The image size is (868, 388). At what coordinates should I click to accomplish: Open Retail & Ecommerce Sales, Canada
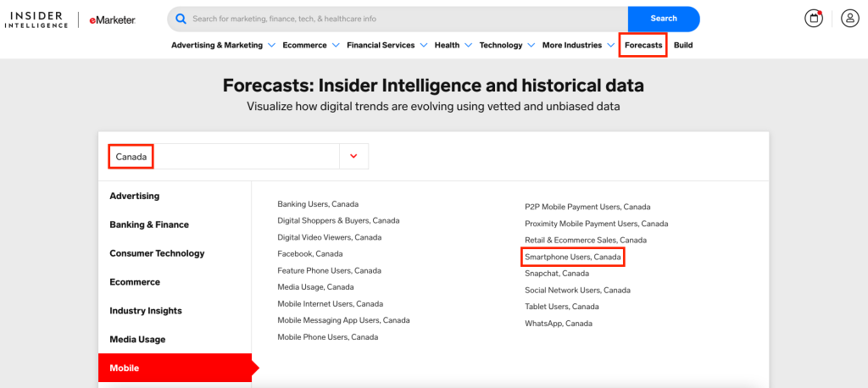pyautogui.click(x=586, y=241)
